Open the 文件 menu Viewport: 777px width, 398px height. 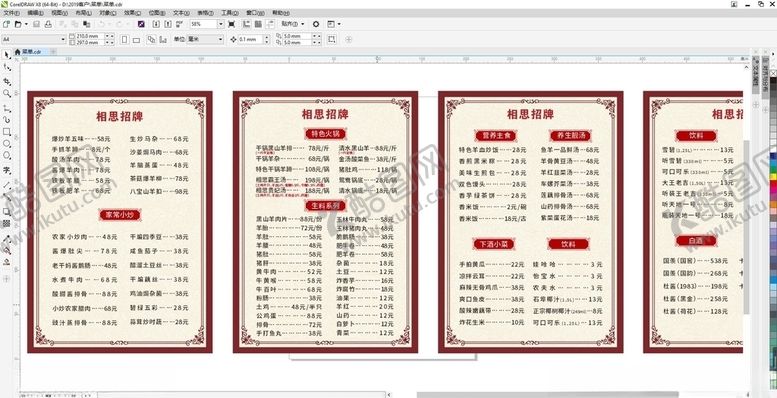[x=11, y=13]
